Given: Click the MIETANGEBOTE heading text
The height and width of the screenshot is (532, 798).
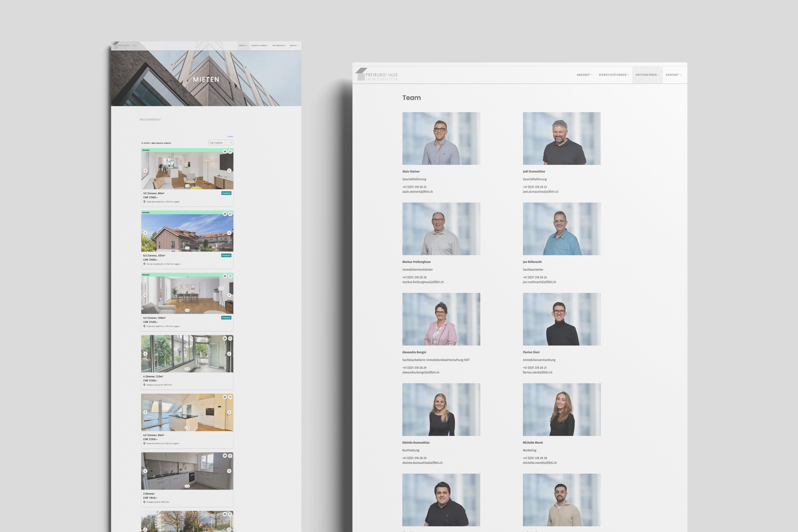Looking at the screenshot, I should (150, 120).
